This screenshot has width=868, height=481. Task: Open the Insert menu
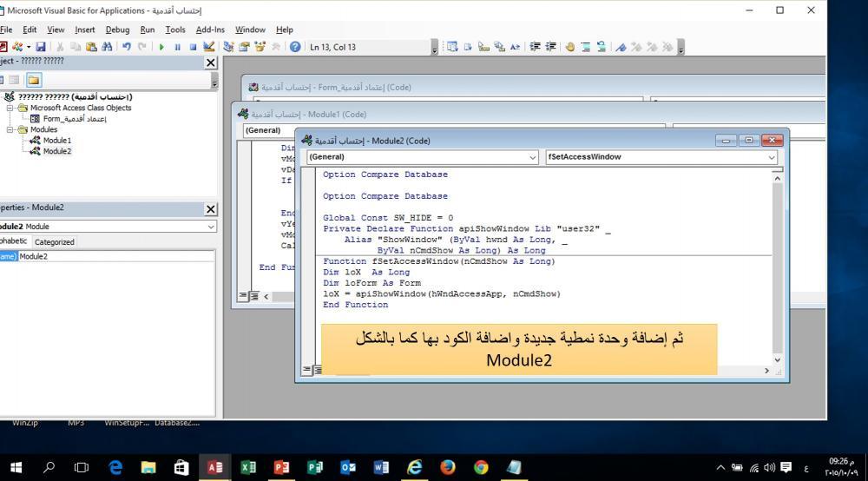[85, 30]
